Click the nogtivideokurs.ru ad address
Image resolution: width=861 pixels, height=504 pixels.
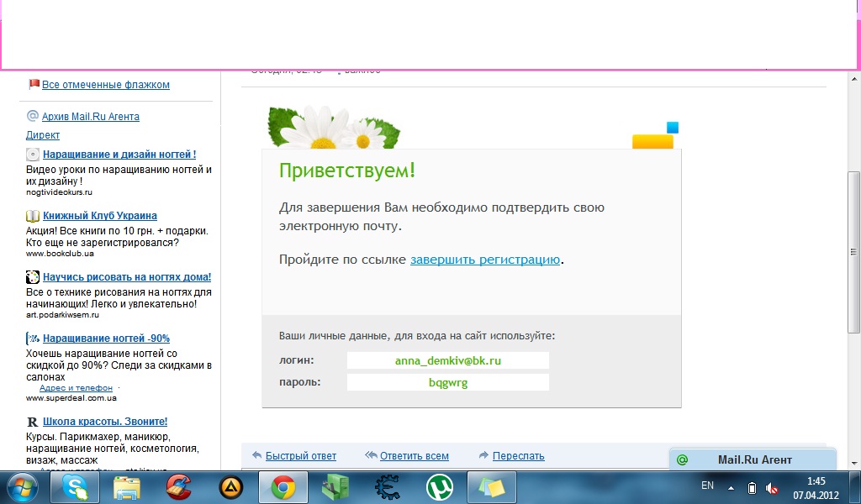pyautogui.click(x=60, y=192)
